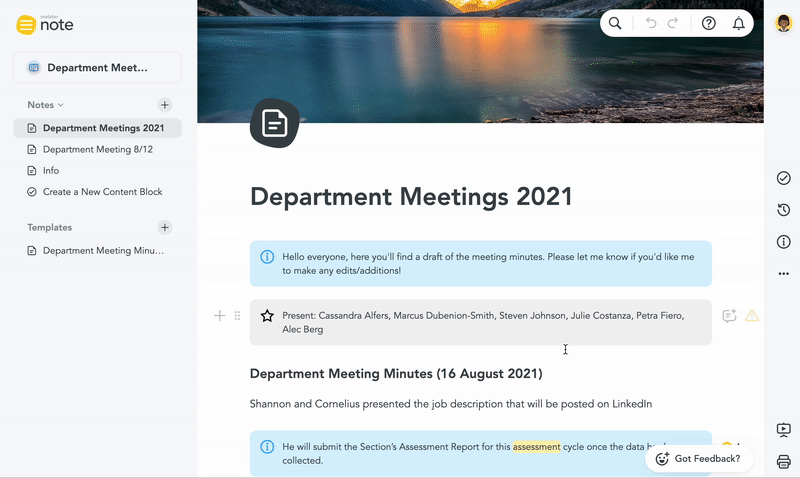
Task: Add a new template with plus button
Action: [x=164, y=228]
